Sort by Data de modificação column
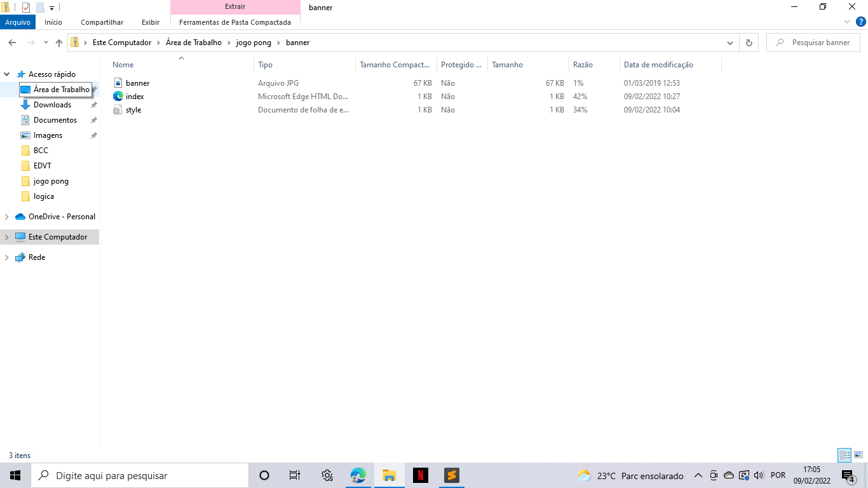Image resolution: width=868 pixels, height=488 pixels. point(670,65)
